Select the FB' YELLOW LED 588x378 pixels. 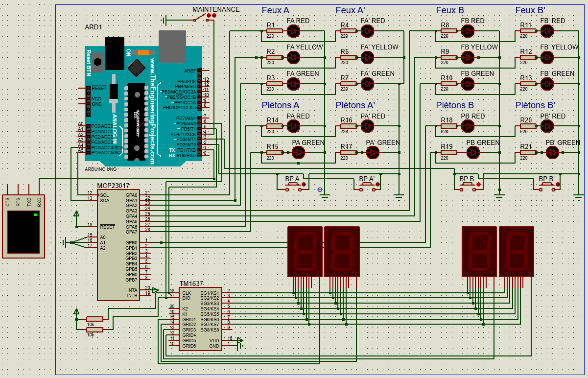[547, 58]
